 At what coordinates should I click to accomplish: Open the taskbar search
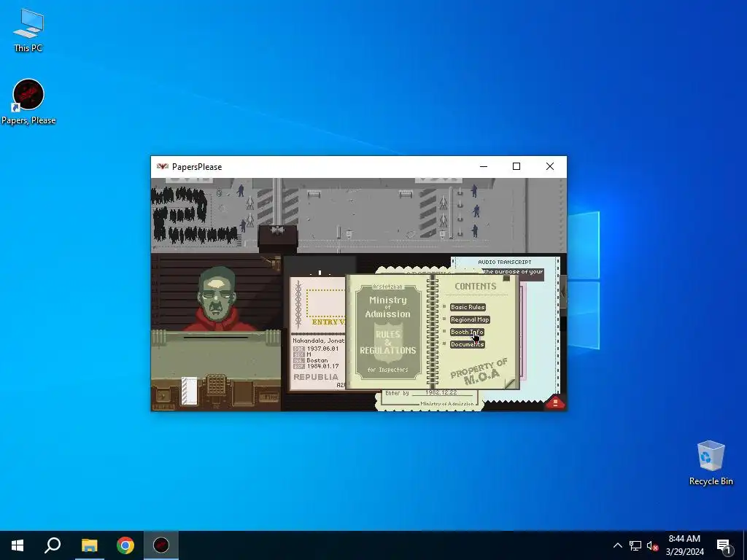coord(53,545)
